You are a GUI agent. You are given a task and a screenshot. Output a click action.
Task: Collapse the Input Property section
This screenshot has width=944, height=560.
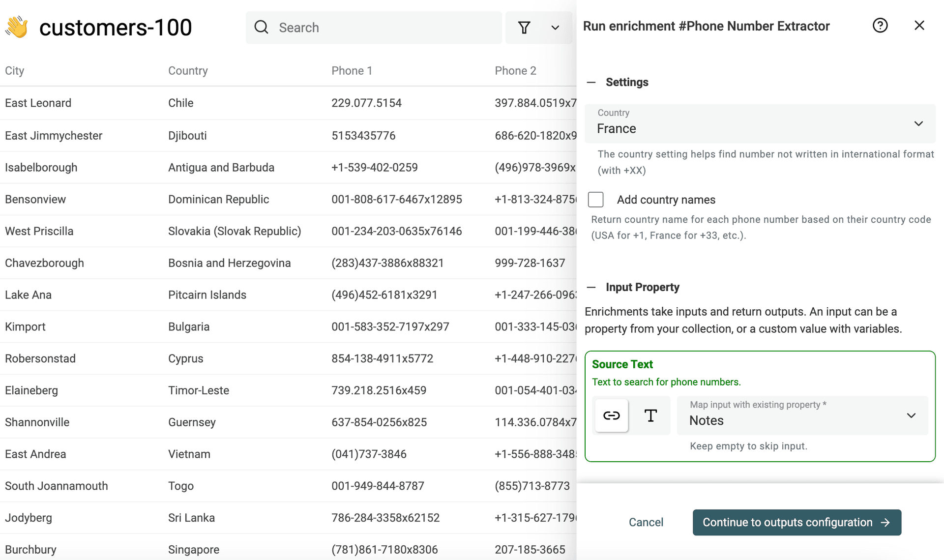pos(591,287)
